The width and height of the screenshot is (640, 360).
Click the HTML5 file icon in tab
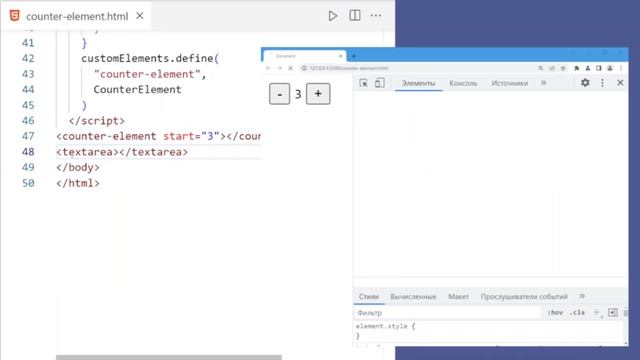point(14,16)
